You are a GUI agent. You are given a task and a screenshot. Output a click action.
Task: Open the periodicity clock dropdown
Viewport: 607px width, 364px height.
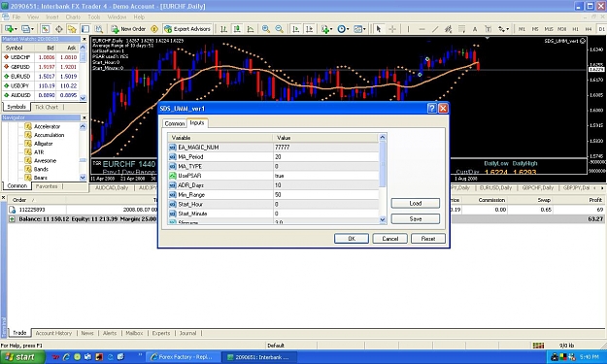[343, 29]
